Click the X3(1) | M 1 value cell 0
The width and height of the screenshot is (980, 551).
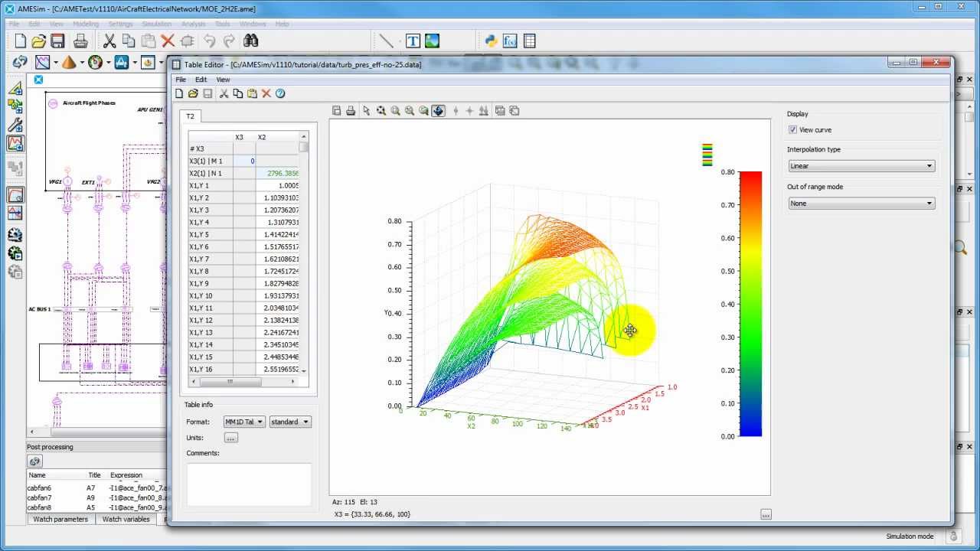(x=244, y=161)
